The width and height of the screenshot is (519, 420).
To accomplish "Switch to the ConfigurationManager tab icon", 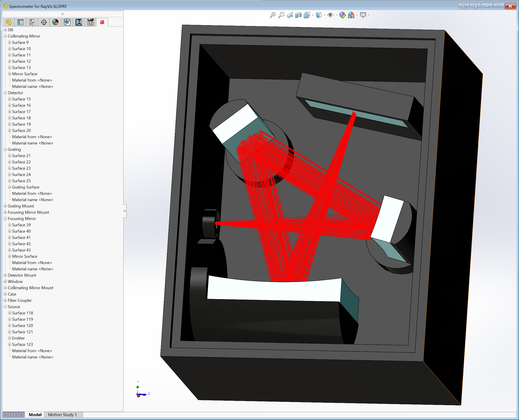I will click(32, 22).
